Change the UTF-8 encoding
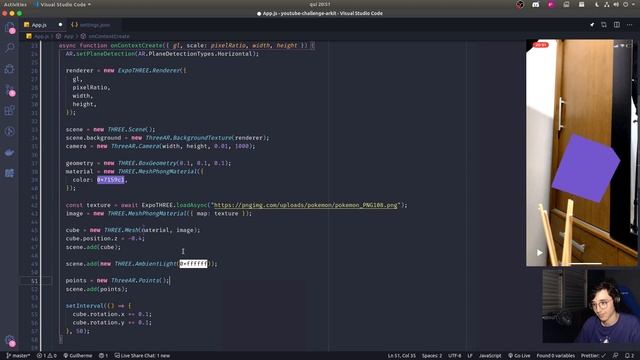The image size is (640, 360). click(455, 356)
